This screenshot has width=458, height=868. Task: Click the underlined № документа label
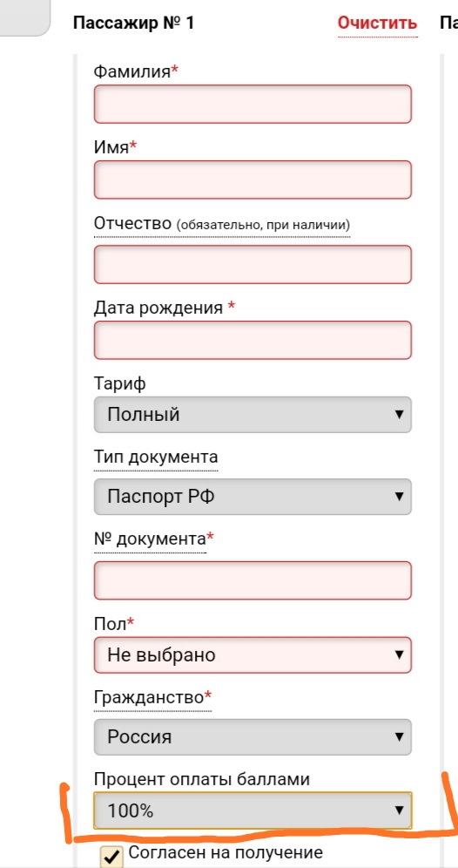(151, 538)
